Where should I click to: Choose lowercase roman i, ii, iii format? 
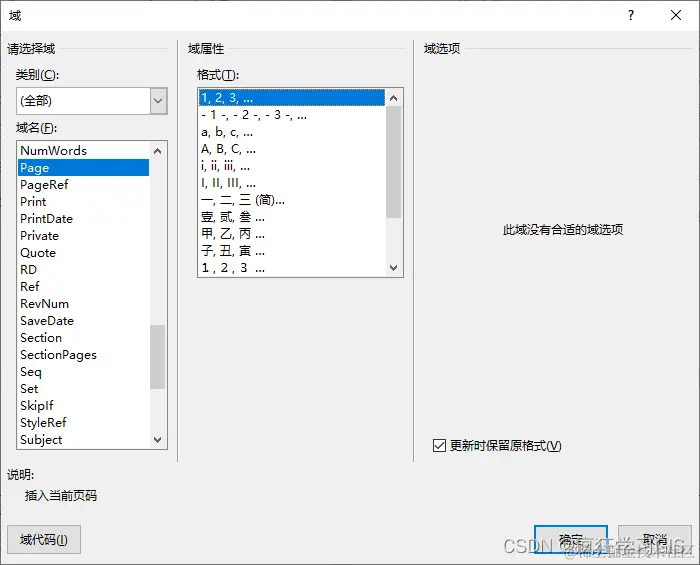(292, 166)
